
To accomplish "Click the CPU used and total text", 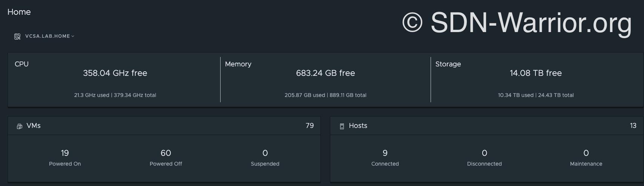I will click(x=115, y=95).
